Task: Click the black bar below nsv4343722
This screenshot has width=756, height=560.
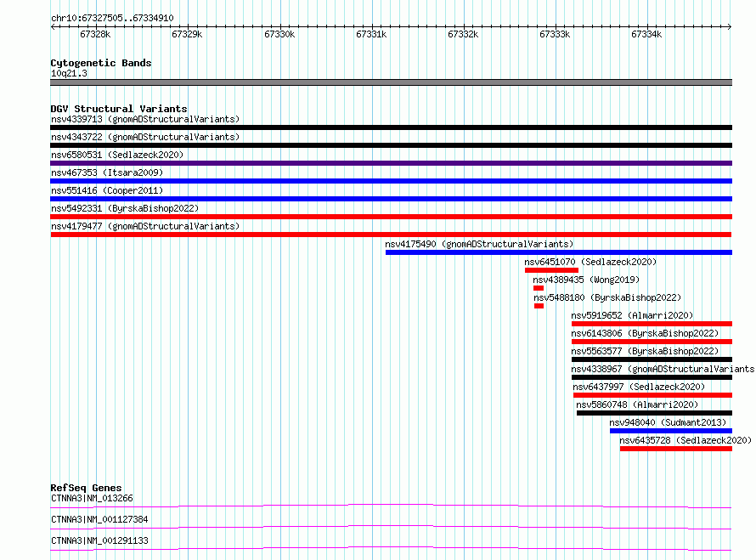Action: click(391, 145)
